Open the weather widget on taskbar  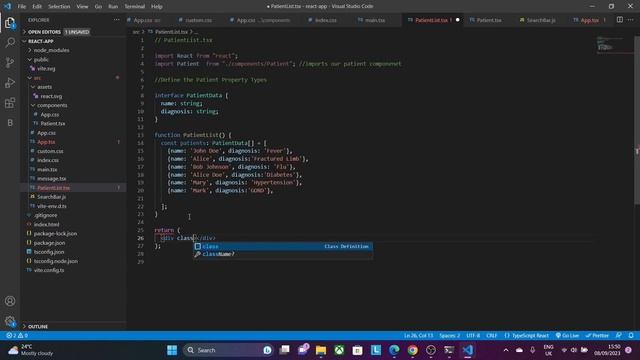pyautogui.click(x=31, y=350)
